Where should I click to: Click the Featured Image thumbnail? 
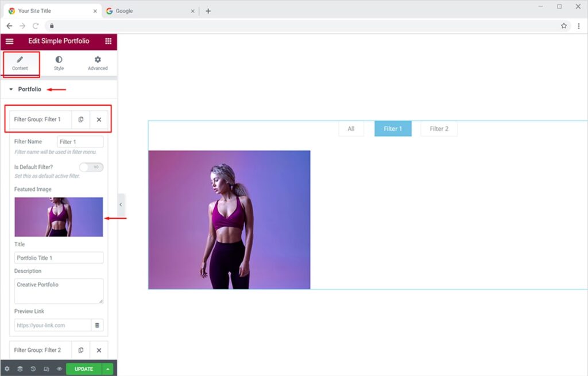click(x=59, y=217)
